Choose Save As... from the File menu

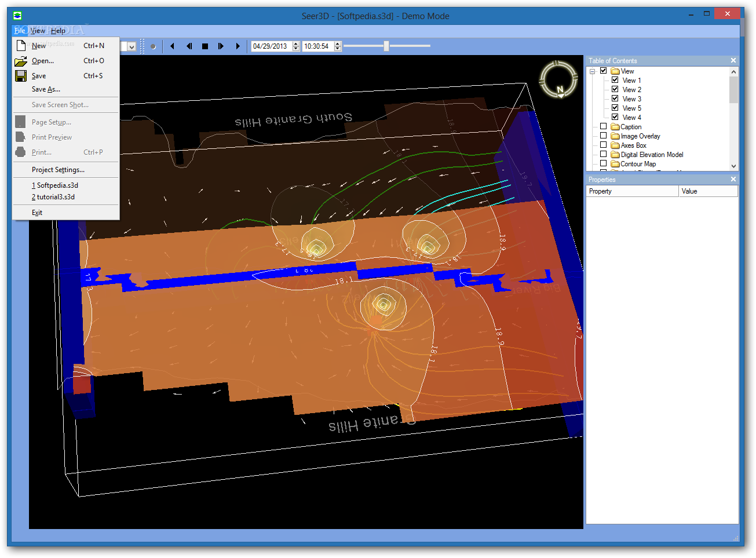[x=66, y=89]
